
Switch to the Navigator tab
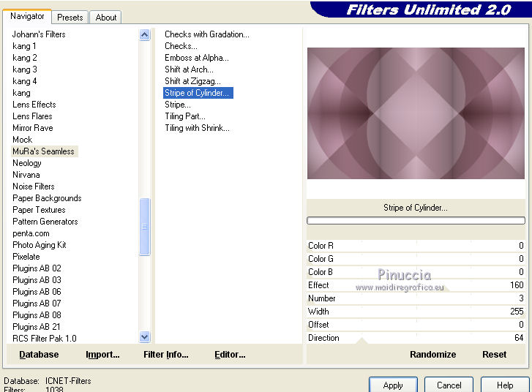[x=27, y=16]
